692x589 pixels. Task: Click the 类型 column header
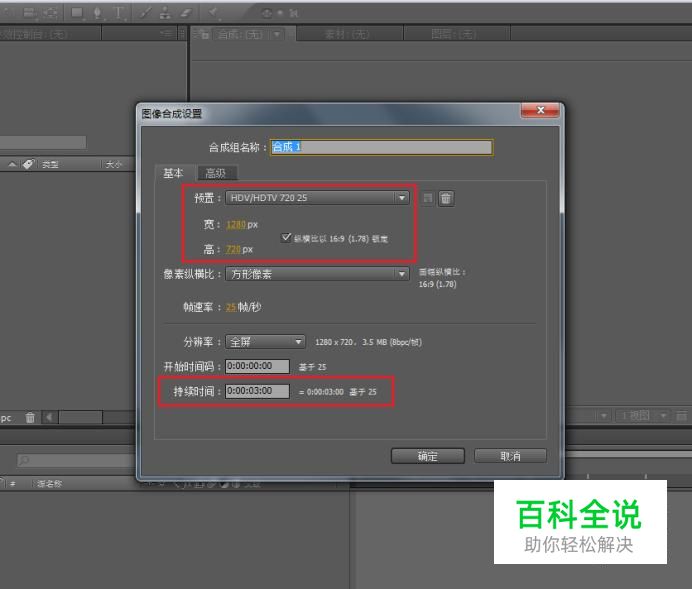pyautogui.click(x=50, y=165)
